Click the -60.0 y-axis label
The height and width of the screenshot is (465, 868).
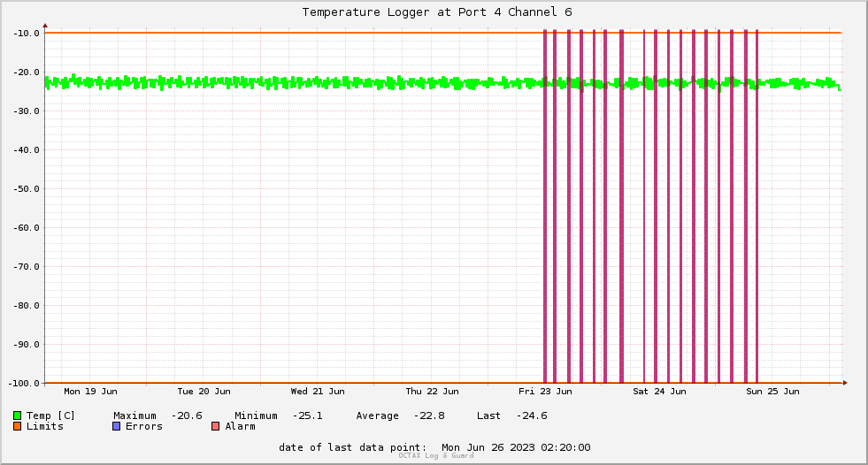tap(27, 228)
